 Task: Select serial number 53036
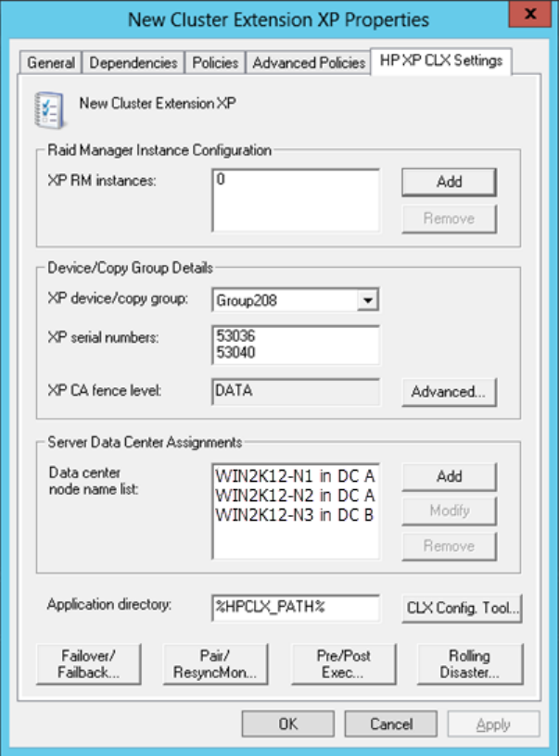(x=235, y=335)
